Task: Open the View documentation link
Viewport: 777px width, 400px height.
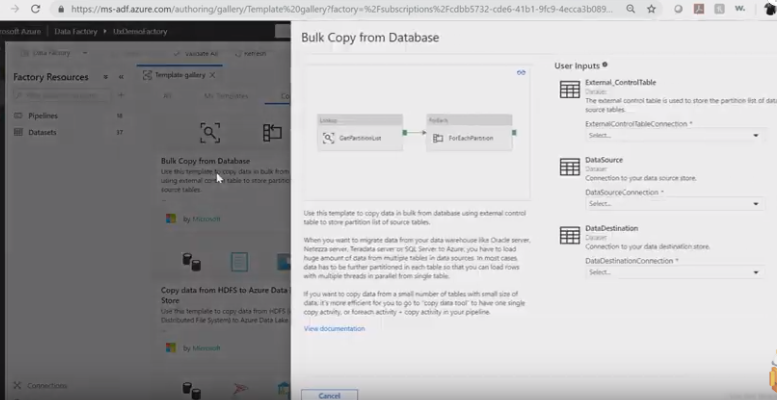Action: coord(334,329)
